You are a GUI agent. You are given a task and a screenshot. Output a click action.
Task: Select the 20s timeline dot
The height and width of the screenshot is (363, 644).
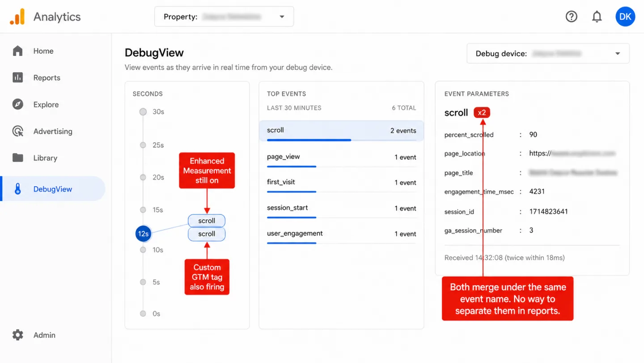(143, 177)
